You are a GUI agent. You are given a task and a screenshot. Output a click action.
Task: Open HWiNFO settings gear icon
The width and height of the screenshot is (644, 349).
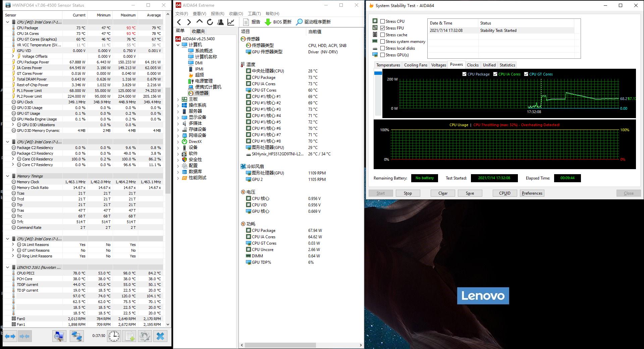145,336
